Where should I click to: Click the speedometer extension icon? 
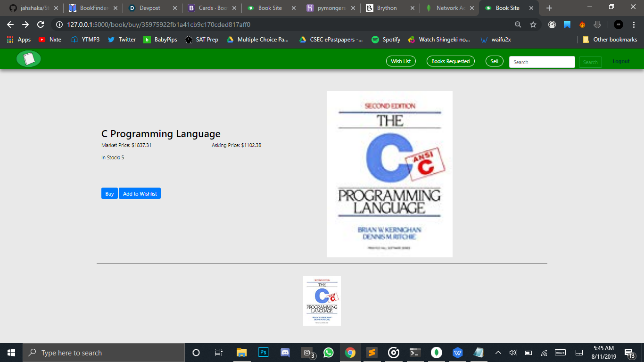coord(552,25)
